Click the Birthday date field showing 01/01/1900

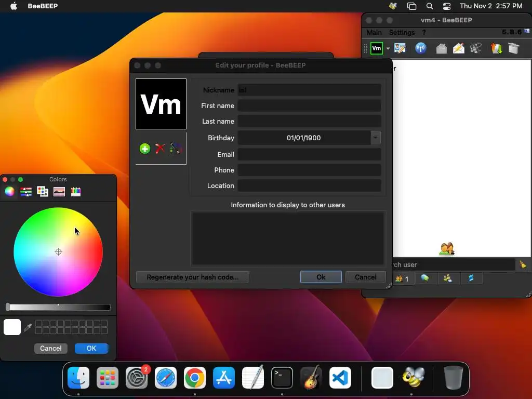tap(303, 138)
